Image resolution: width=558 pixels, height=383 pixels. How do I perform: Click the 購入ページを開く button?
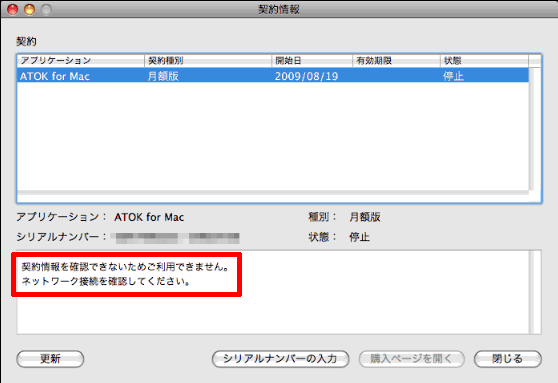tap(411, 359)
